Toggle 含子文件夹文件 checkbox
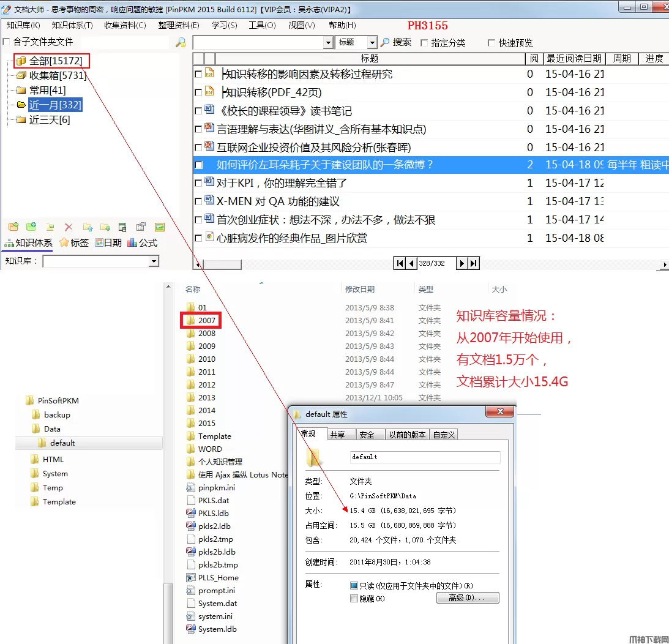 6,42
